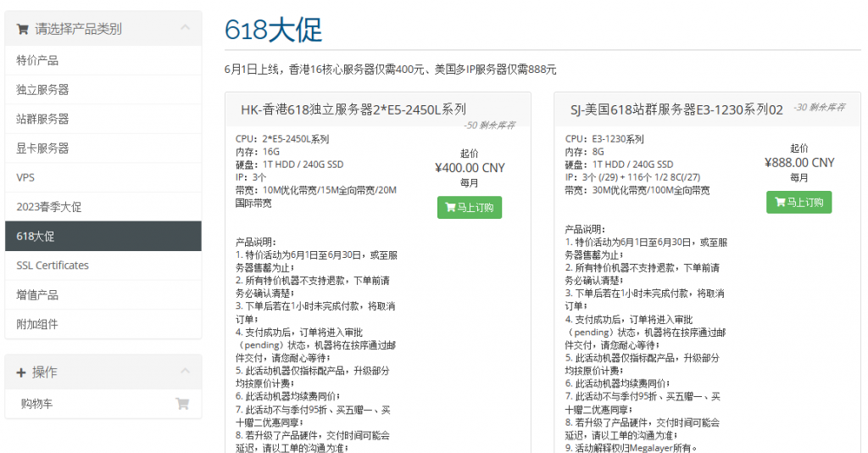The height and width of the screenshot is (453, 868).
Task: Go to 显卡服务器 category
Action: (x=42, y=148)
